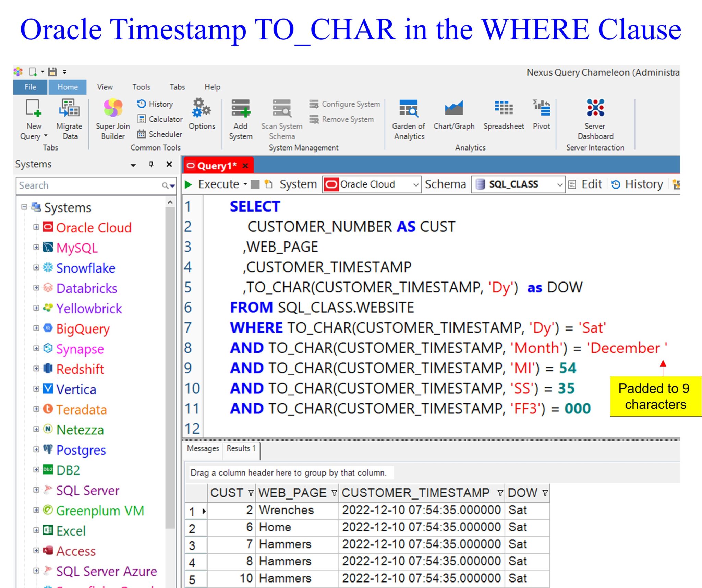The width and height of the screenshot is (702, 588).
Task: Open the Oracle Cloud system dropdown
Action: click(415, 184)
